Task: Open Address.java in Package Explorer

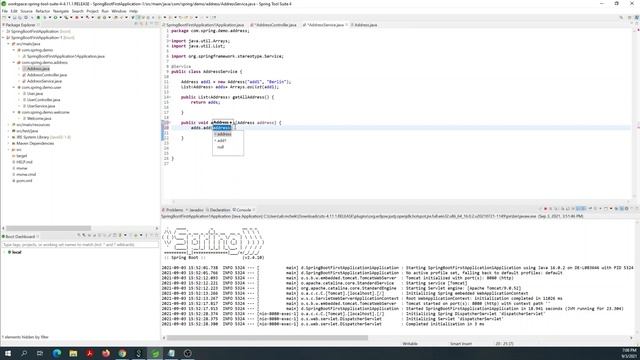Action: click(x=38, y=69)
